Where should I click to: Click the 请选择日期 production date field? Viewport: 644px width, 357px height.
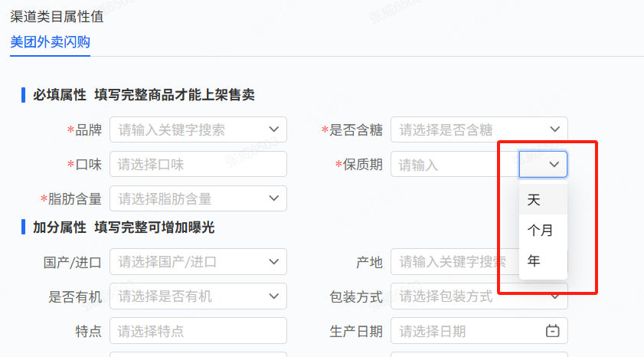click(479, 331)
